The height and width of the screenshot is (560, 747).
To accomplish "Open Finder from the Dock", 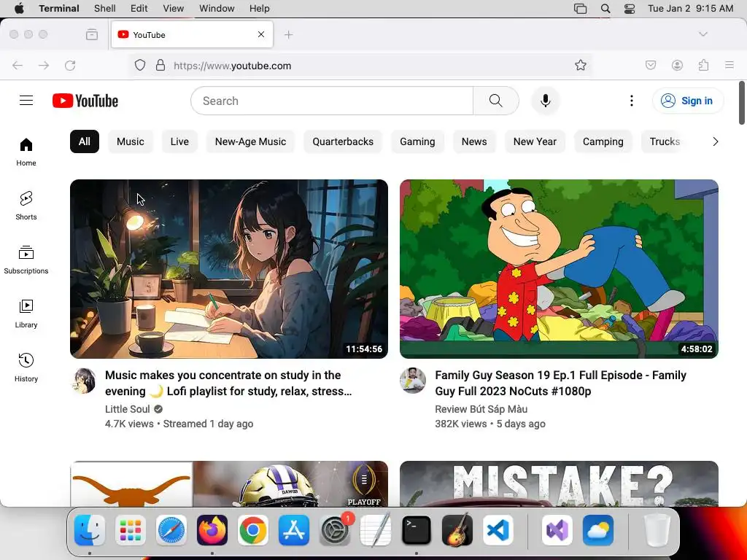I will [90, 530].
